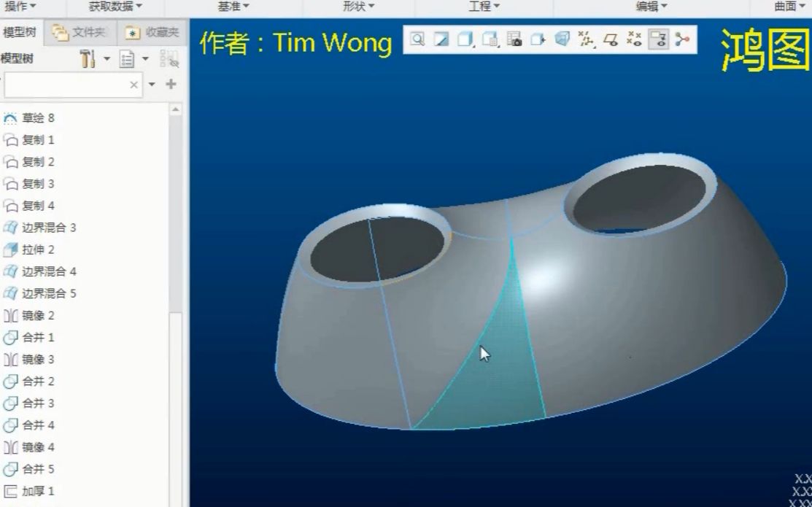Expand the model tree settings hammer dropdown
Image resolution: width=812 pixels, height=507 pixels.
107,59
